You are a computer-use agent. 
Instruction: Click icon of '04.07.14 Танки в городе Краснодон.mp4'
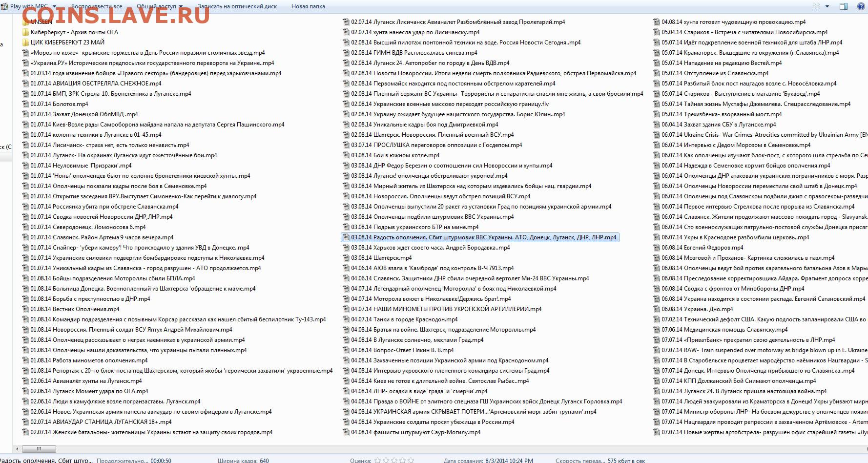coord(346,319)
